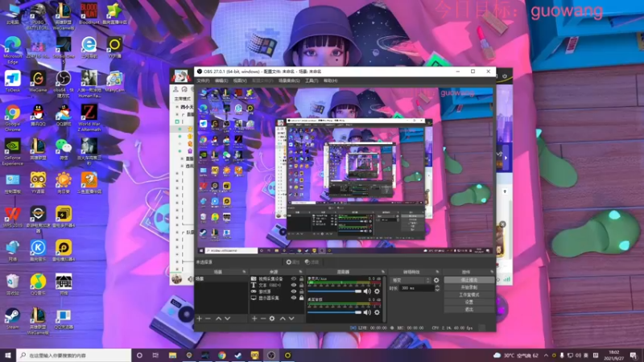The width and height of the screenshot is (644, 362).
Task: Click the Start Recording button
Action: click(x=469, y=287)
